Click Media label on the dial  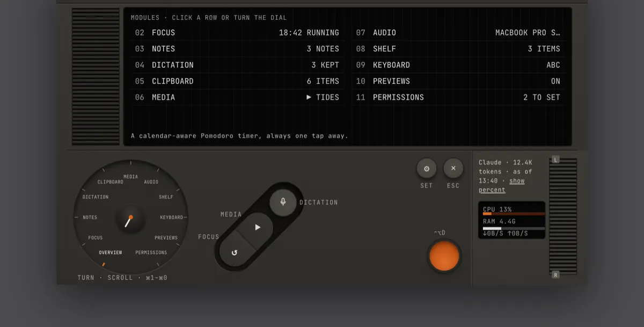click(x=130, y=177)
